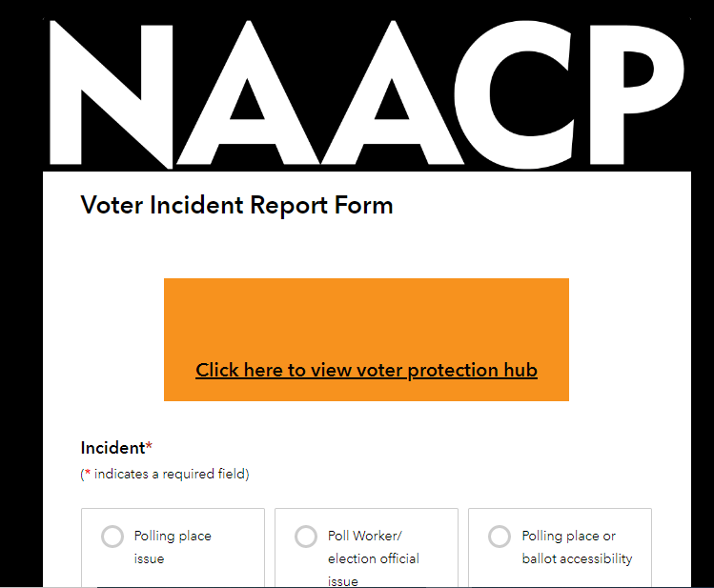Image resolution: width=714 pixels, height=588 pixels.
Task: Click the "indicates a required field" note
Action: click(x=171, y=474)
